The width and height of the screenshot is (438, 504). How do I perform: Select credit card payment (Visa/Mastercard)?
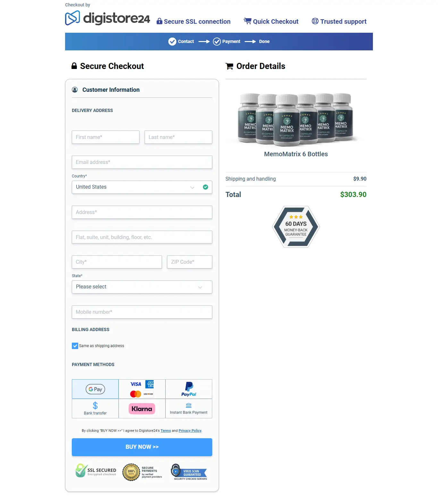142,389
